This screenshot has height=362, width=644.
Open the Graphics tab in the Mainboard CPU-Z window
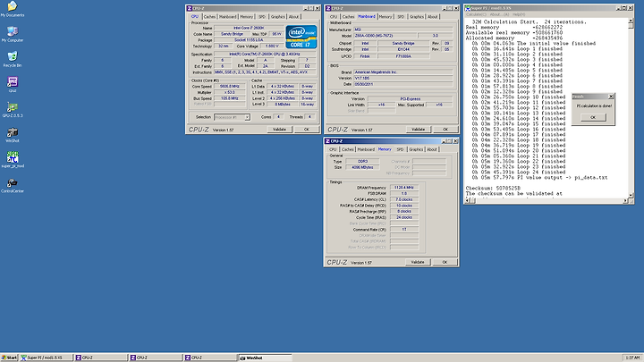[417, 17]
